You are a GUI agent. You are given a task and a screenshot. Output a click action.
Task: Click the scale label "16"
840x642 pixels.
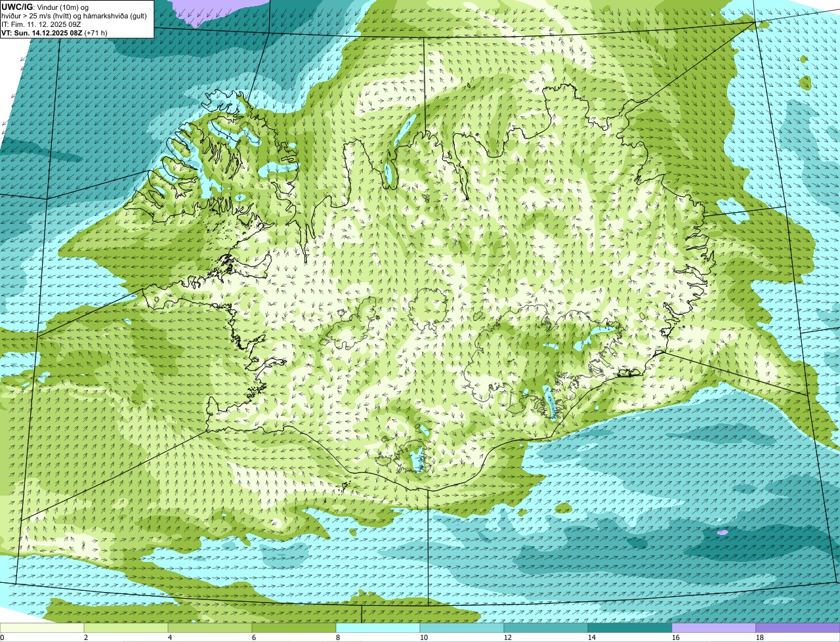point(676,637)
